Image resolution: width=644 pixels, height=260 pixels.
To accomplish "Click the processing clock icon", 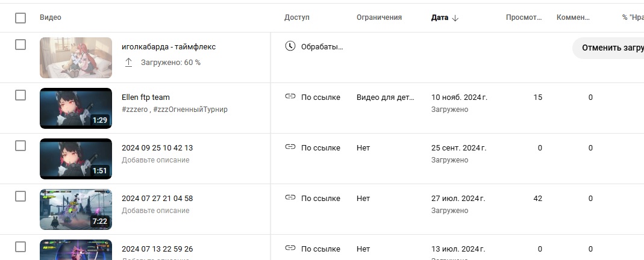I will point(290,46).
